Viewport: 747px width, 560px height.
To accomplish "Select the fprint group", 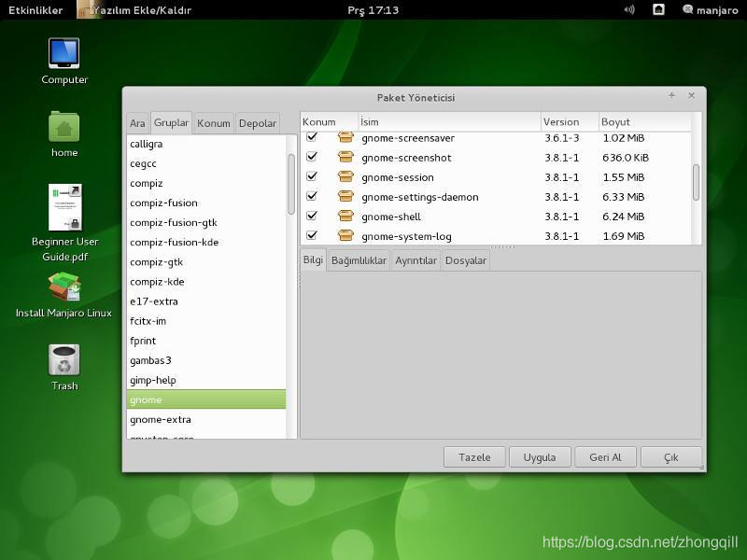I will 206,341.
